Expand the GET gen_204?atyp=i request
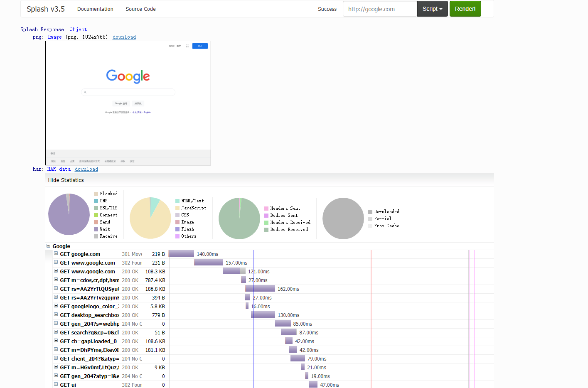The width and height of the screenshot is (588, 388). [x=56, y=376]
